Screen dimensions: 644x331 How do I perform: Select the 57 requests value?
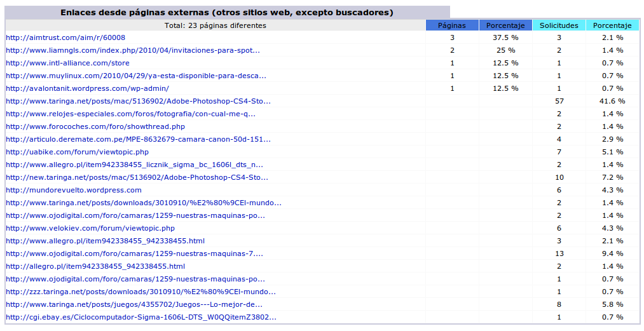point(559,101)
